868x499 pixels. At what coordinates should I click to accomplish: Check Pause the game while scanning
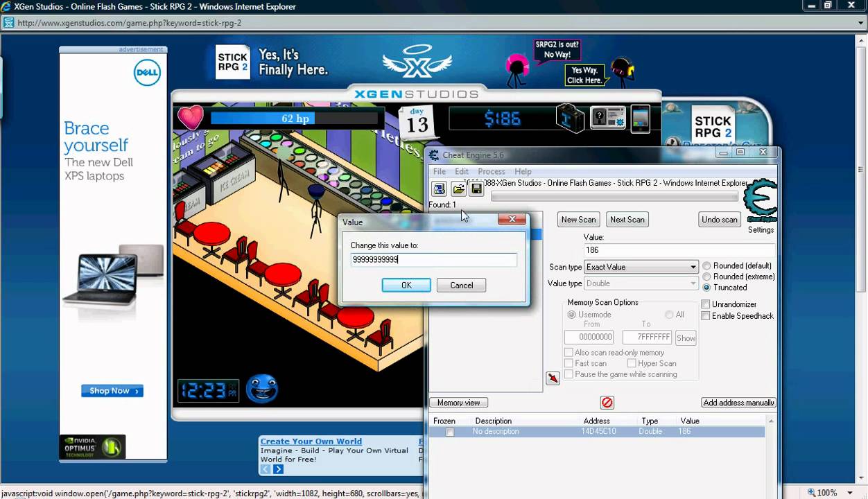coord(568,374)
